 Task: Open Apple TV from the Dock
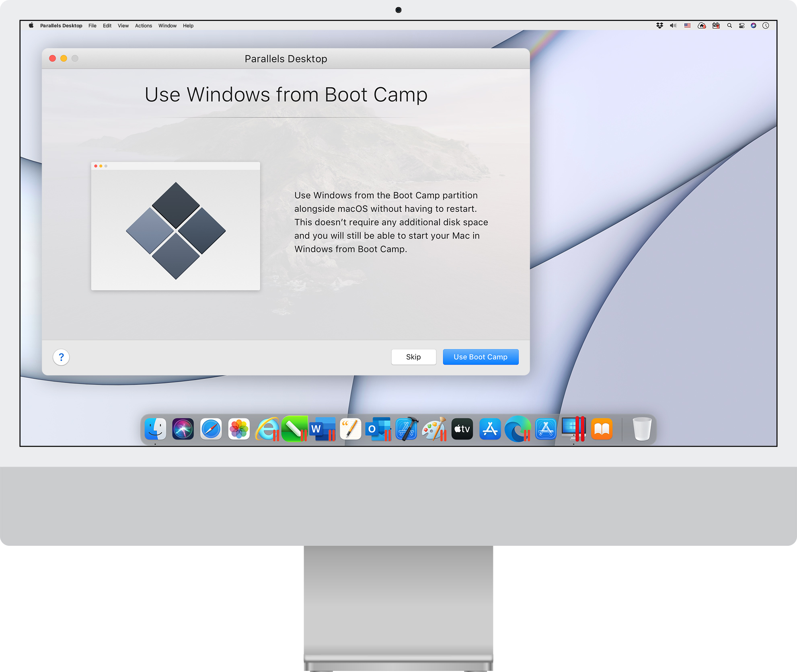point(462,429)
